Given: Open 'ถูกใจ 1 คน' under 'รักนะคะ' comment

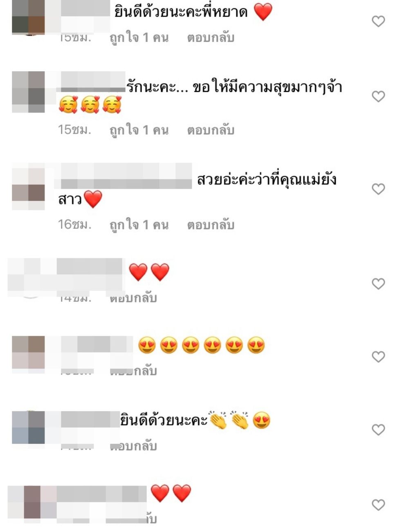Looking at the screenshot, I should coord(139,130).
